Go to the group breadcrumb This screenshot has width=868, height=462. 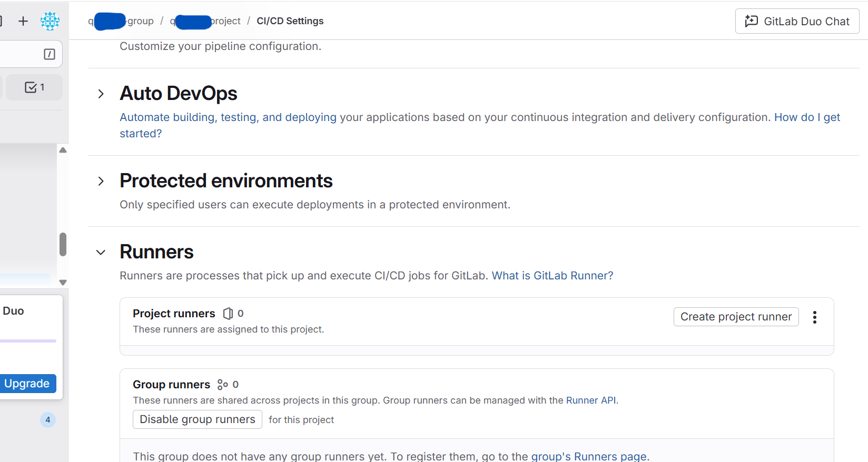121,21
